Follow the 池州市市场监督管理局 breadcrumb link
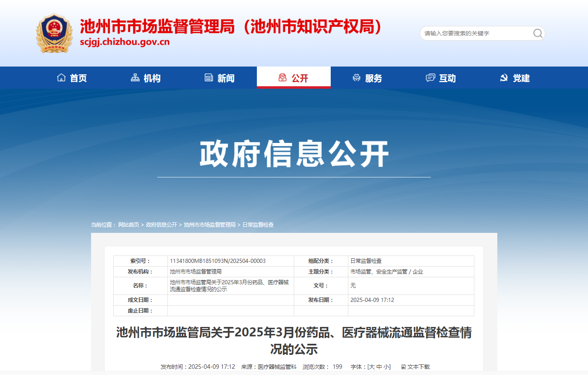Image resolution: width=588 pixels, height=375 pixels. point(209,225)
